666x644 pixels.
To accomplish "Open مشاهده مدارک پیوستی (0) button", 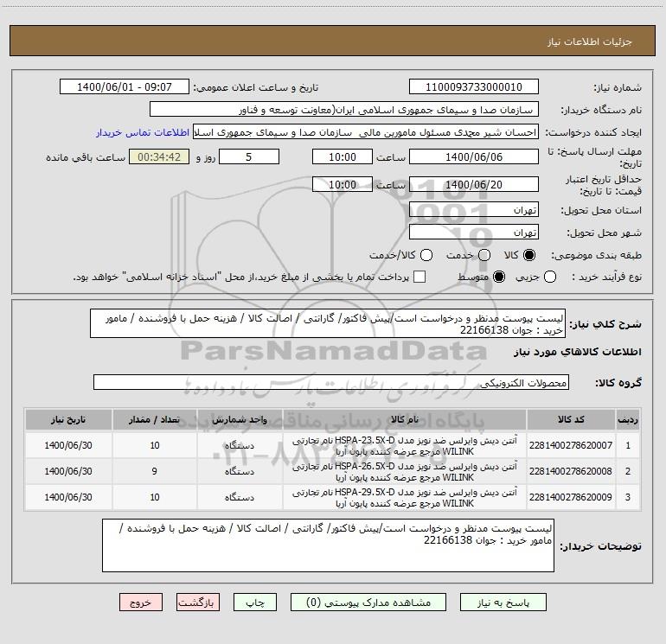I will (x=368, y=603).
